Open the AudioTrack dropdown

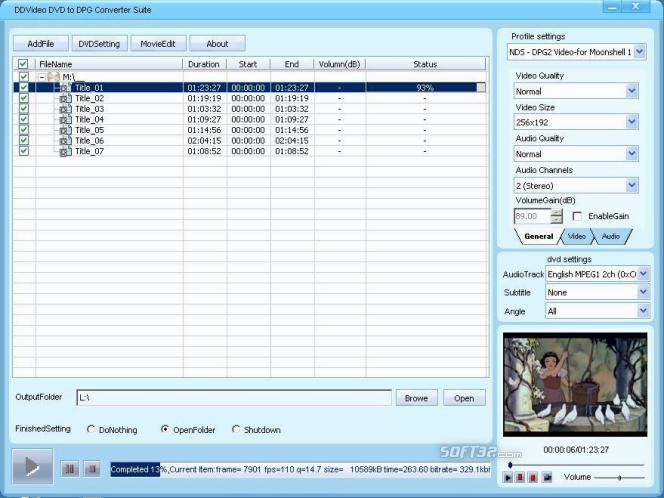643,274
